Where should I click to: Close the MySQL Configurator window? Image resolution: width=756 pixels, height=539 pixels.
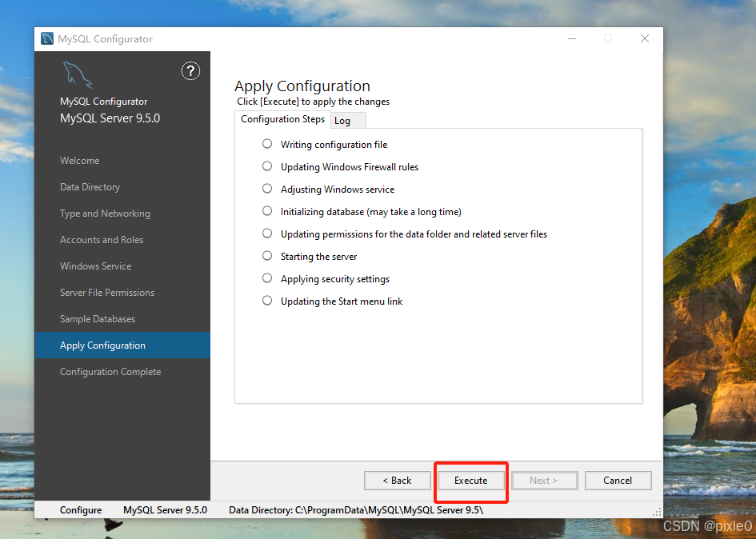pyautogui.click(x=645, y=38)
